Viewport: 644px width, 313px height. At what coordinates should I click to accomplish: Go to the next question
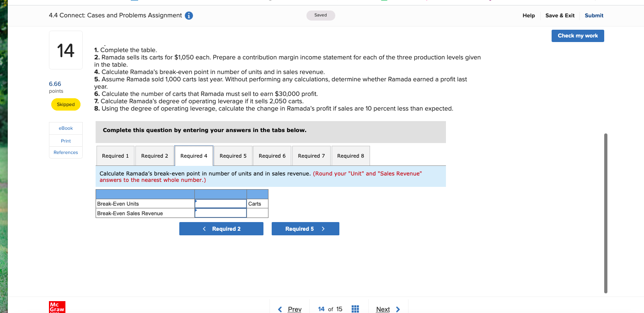pyautogui.click(x=388, y=309)
